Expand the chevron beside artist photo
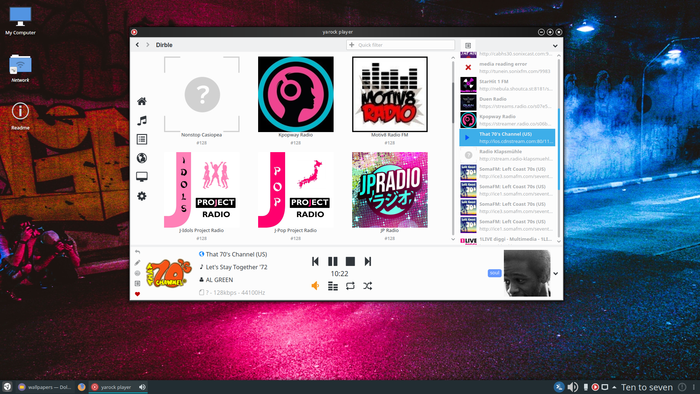The width and height of the screenshot is (700, 394). [x=556, y=274]
